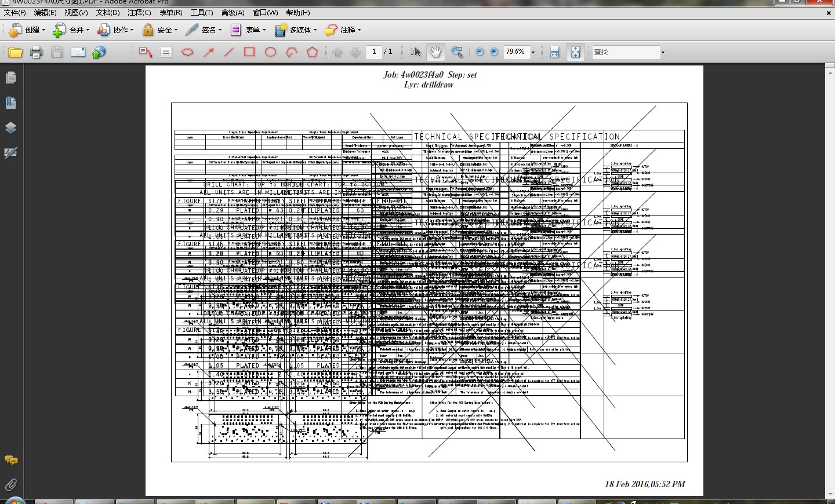The width and height of the screenshot is (835, 504).
Task: Click the Save floppy disk icon
Action: pos(57,52)
